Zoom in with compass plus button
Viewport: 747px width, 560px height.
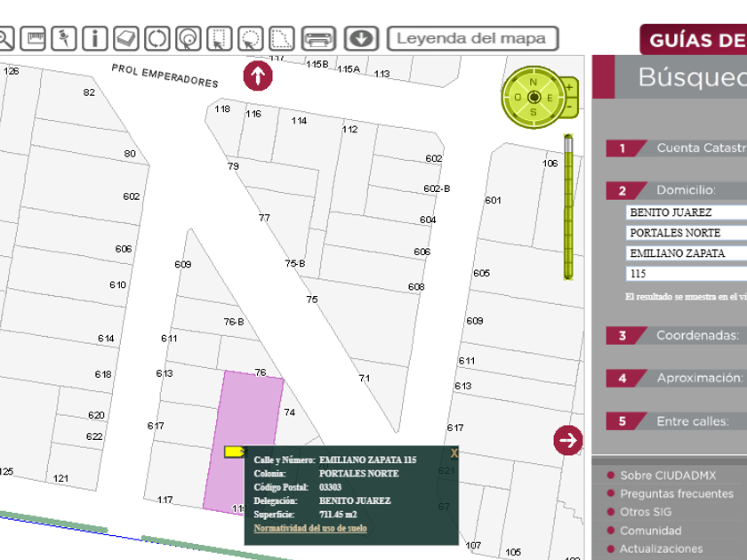tap(570, 88)
